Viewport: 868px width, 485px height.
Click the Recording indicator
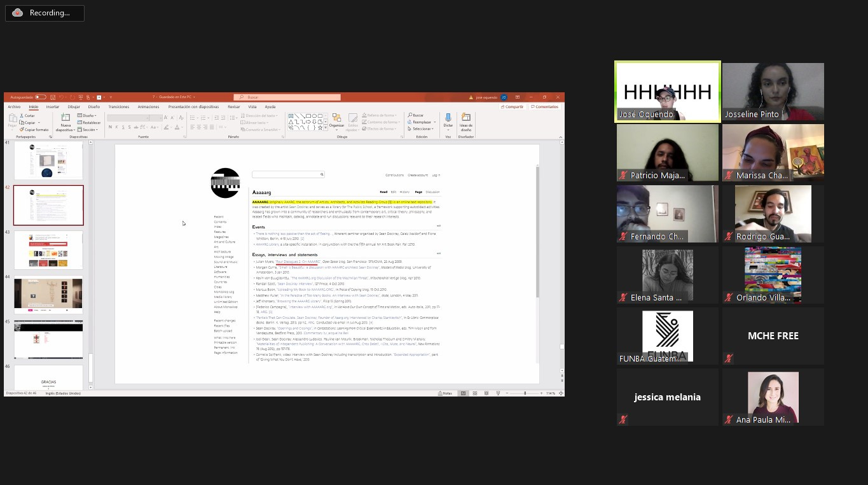(x=45, y=13)
